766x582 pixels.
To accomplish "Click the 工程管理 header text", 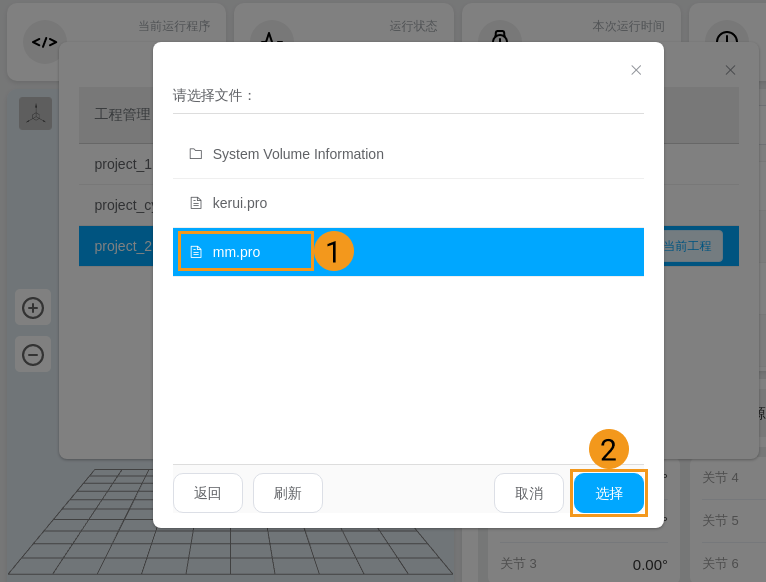I will [123, 114].
